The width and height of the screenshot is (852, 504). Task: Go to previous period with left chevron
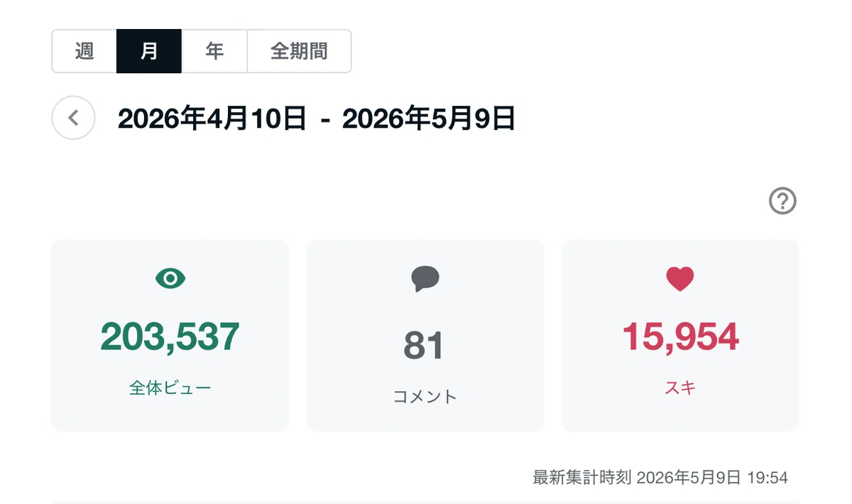point(73,118)
